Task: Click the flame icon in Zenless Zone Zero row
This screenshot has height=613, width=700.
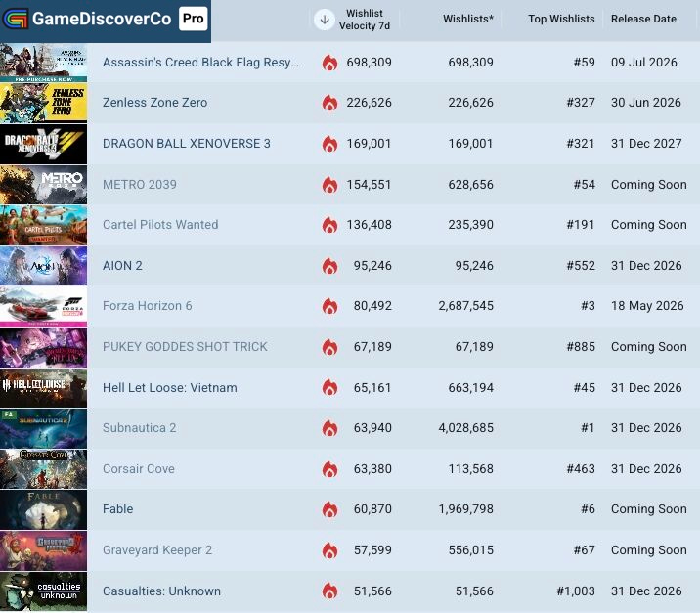Action: [x=329, y=103]
